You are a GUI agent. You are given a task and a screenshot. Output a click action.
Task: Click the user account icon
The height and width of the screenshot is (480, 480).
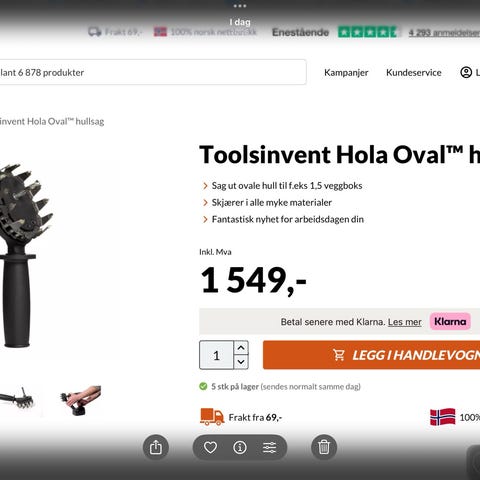click(466, 72)
